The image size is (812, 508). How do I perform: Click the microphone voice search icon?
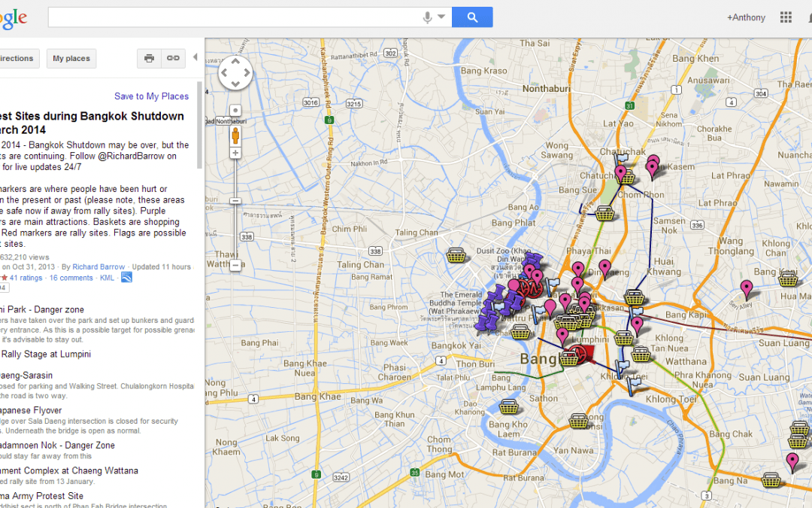click(x=427, y=17)
